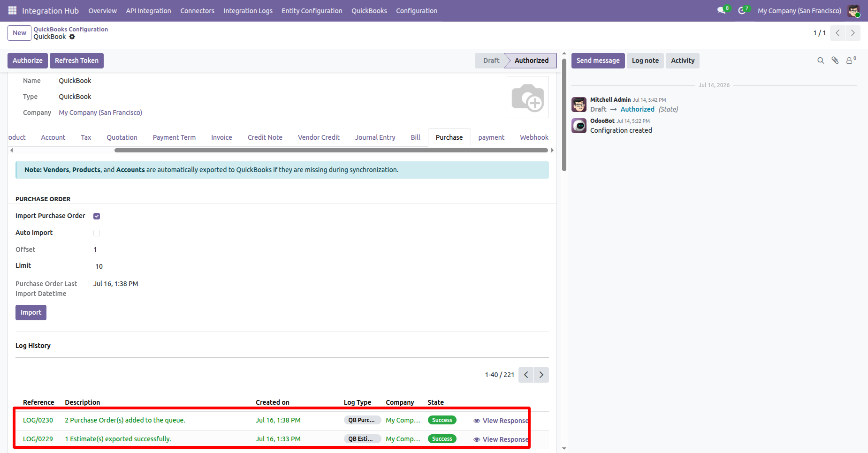Image resolution: width=868 pixels, height=453 pixels.
Task: Click the horizontal tabs scrollbar
Action: tap(331, 151)
